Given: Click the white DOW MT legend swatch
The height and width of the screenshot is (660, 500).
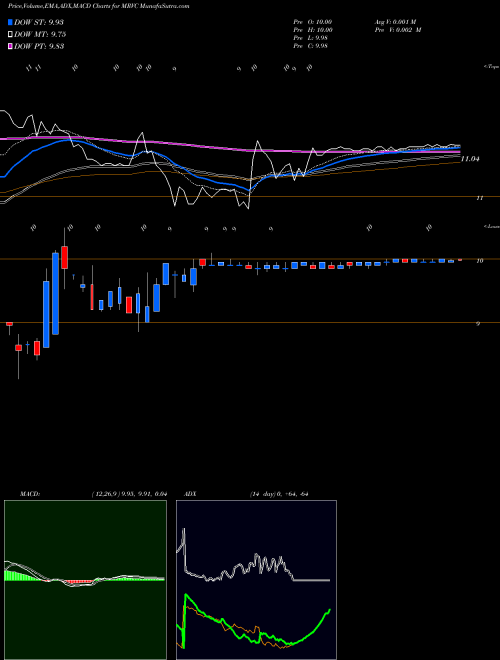Looking at the screenshot, I should click(x=10, y=35).
